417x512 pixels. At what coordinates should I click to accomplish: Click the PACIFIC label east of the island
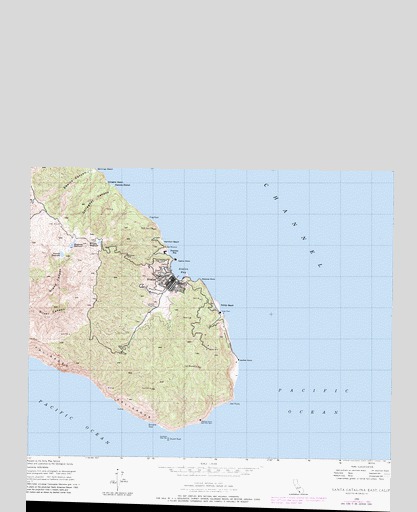coord(314,390)
